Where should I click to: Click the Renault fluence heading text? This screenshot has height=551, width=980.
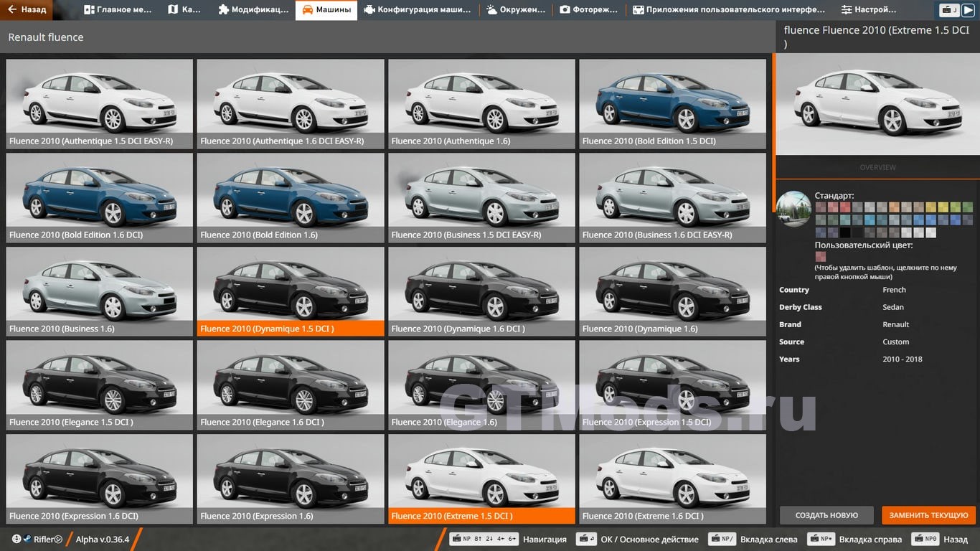tap(46, 37)
